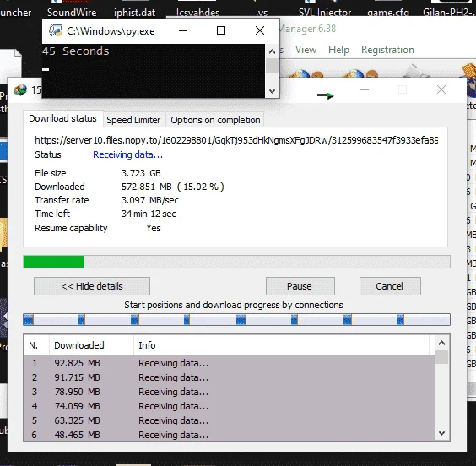Close the py.exe console window
This screenshot has height=466, width=476.
[x=260, y=30]
